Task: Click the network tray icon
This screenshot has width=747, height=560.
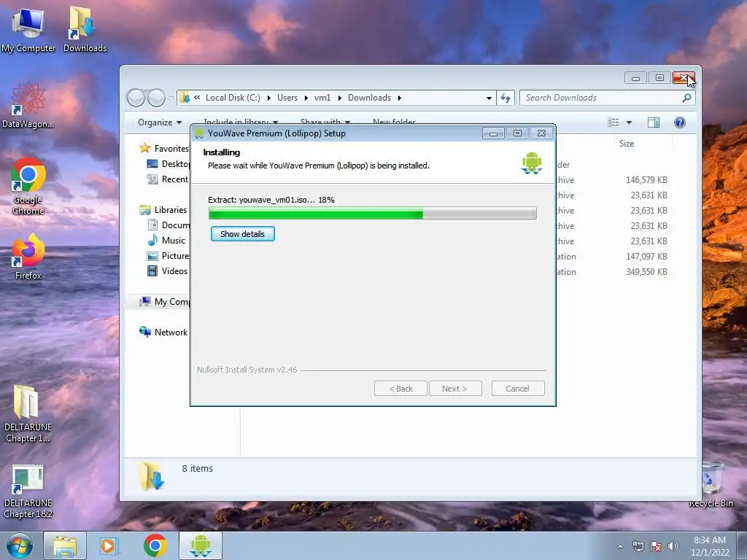Action: (x=638, y=546)
